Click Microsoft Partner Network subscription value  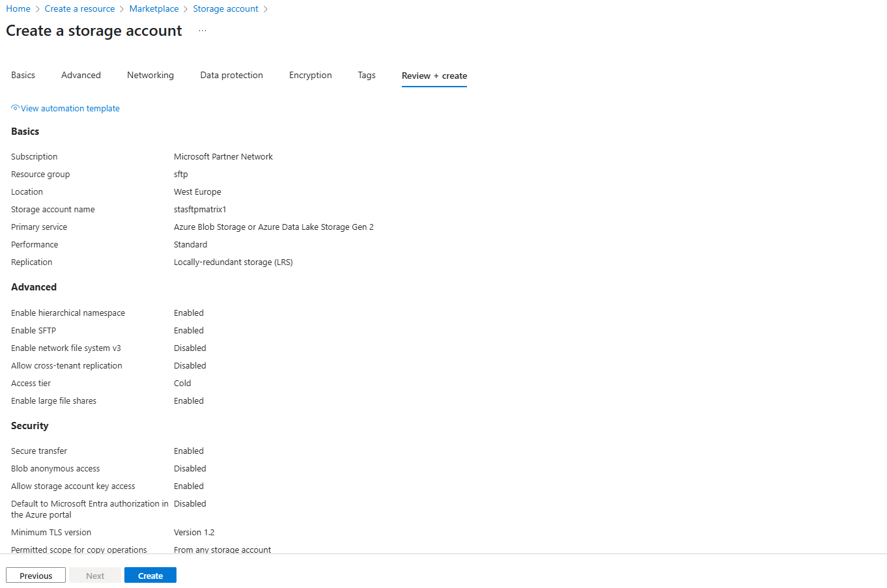[x=223, y=157]
